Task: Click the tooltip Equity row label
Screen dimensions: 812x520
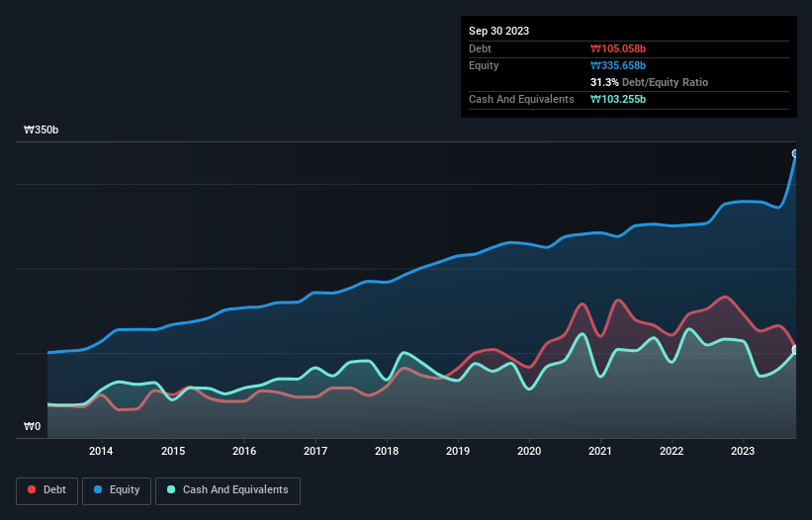Action: point(484,65)
